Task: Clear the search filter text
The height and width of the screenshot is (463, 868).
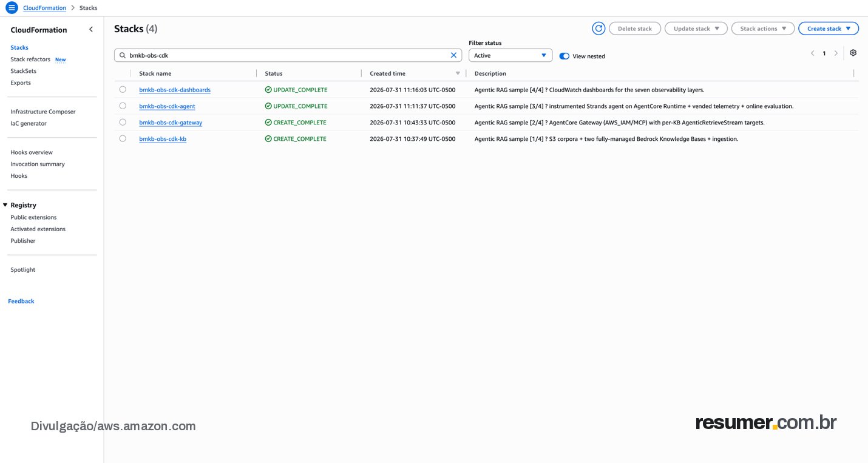Action: coord(453,55)
